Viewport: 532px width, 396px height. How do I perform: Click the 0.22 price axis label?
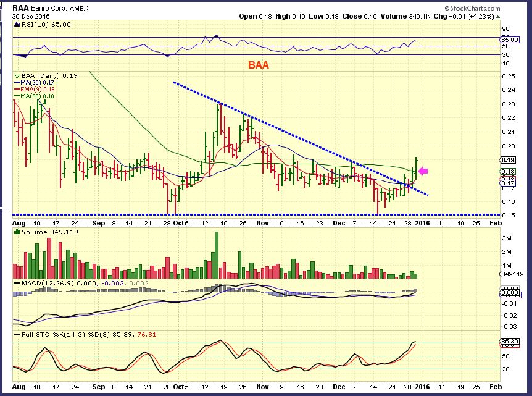coord(509,118)
